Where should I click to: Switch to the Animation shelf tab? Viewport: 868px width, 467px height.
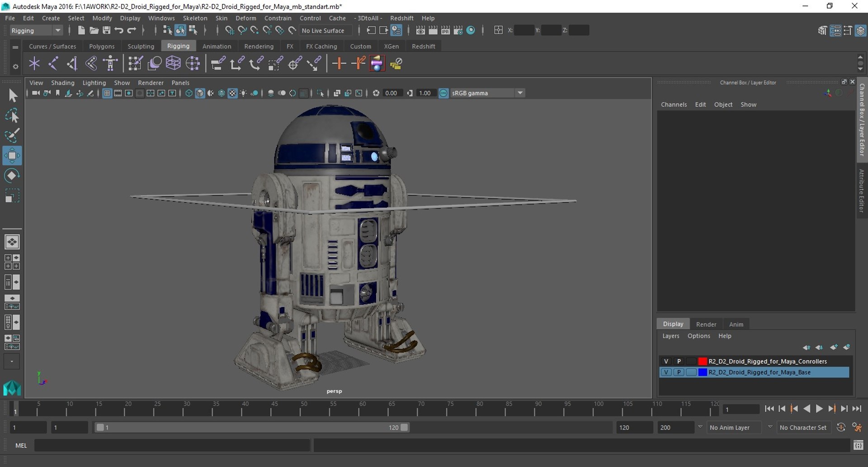coord(217,46)
